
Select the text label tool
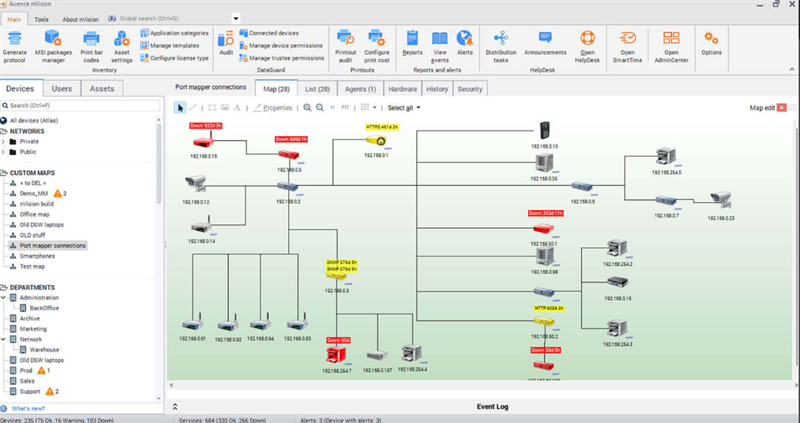pos(237,108)
